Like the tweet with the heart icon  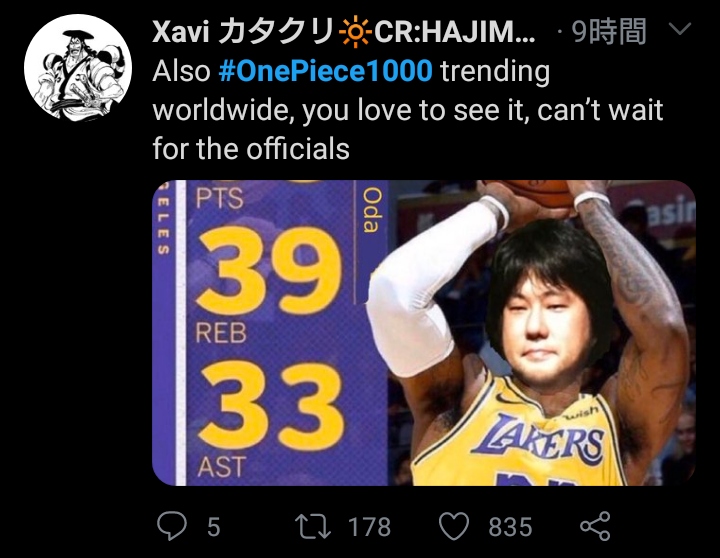tap(454, 526)
